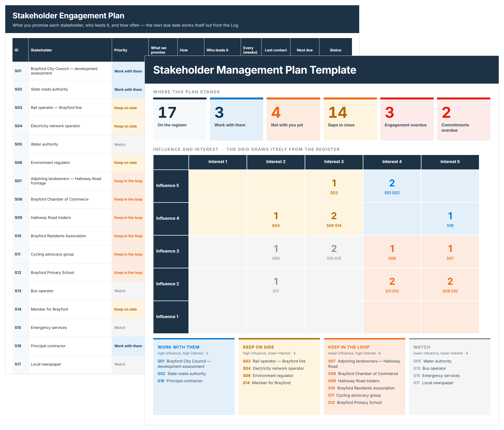
Task: Click the grid cell showing S06 S14
Action: 334,219
